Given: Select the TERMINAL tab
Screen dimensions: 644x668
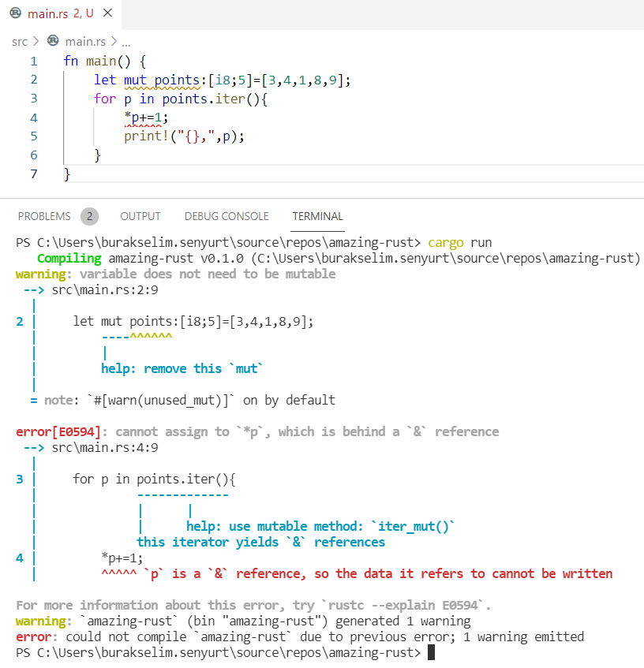Looking at the screenshot, I should [x=317, y=216].
